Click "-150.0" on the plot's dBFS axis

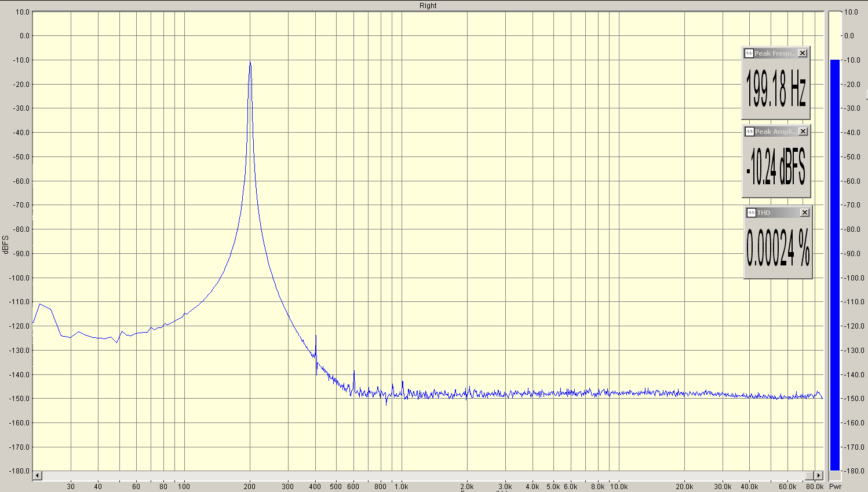click(20, 399)
